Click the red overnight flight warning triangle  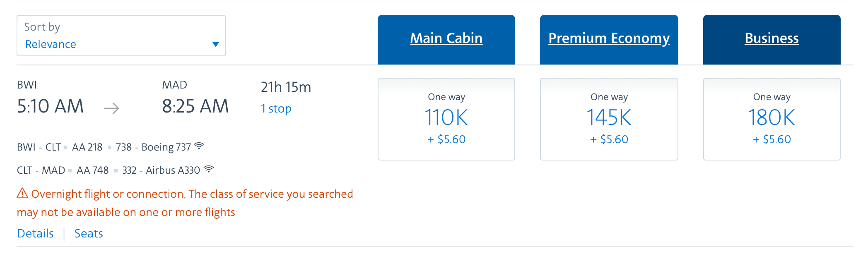(22, 193)
